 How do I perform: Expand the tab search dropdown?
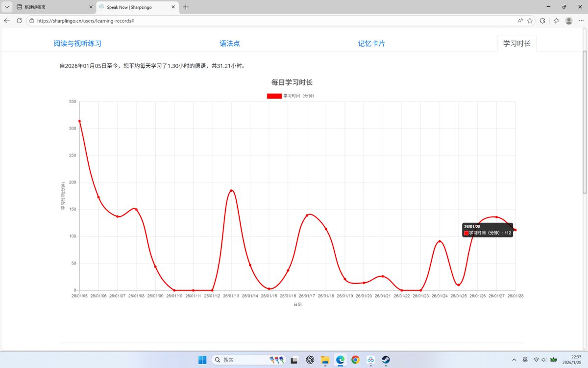point(6,7)
